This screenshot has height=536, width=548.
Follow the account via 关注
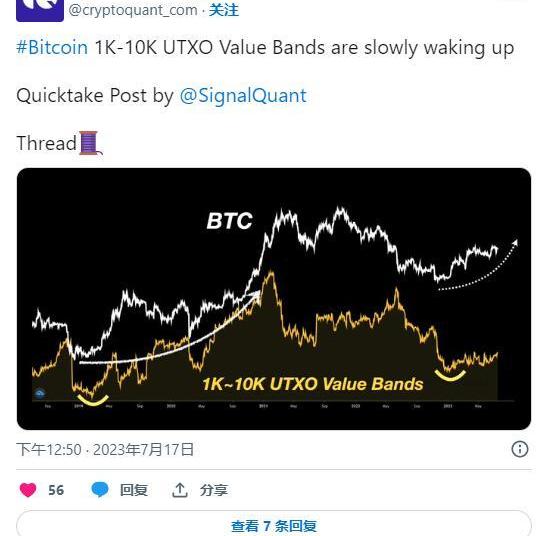click(224, 10)
